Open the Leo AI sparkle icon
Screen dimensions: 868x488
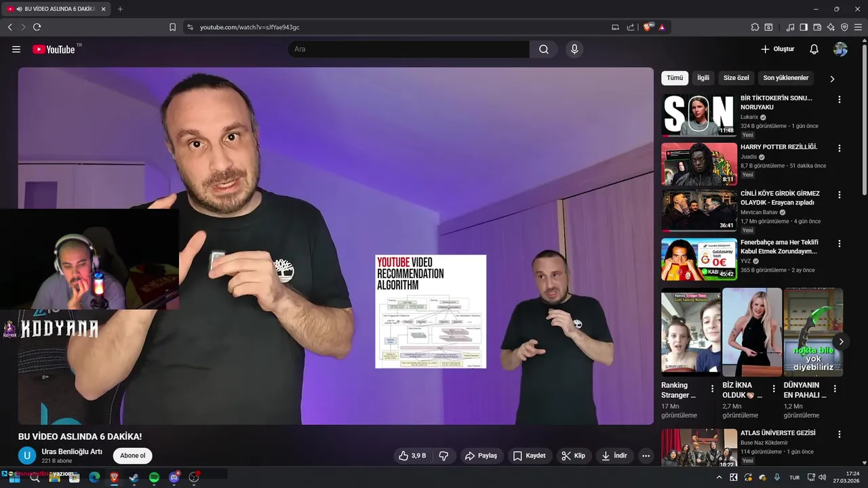831,27
